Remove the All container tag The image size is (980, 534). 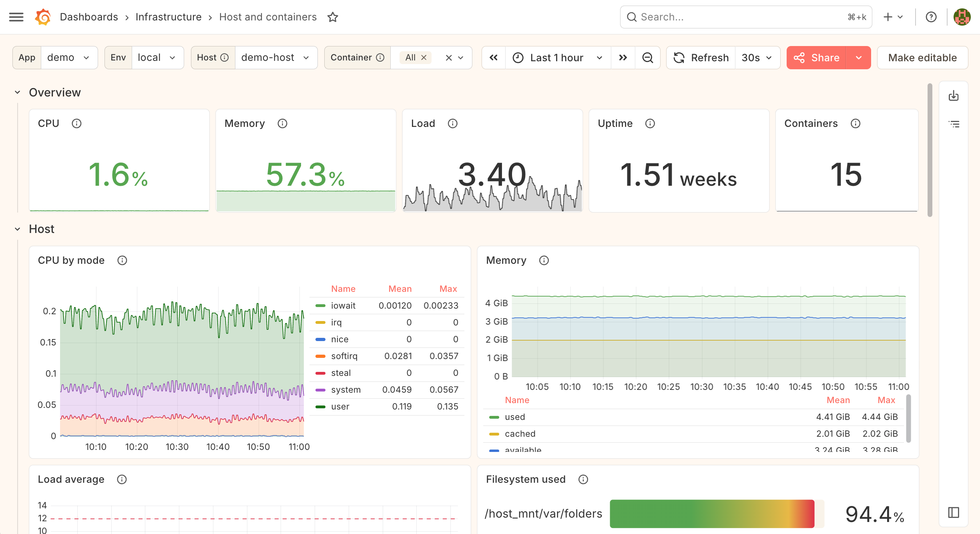[424, 58]
